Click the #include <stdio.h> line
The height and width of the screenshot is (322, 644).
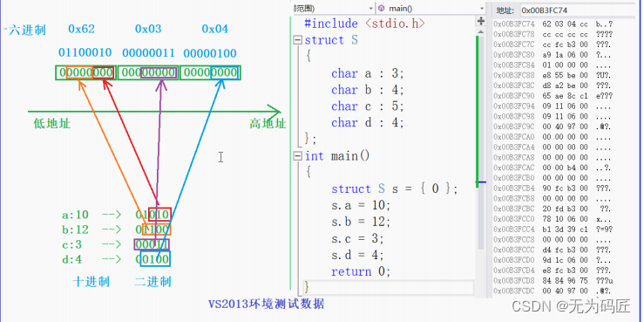click(365, 24)
